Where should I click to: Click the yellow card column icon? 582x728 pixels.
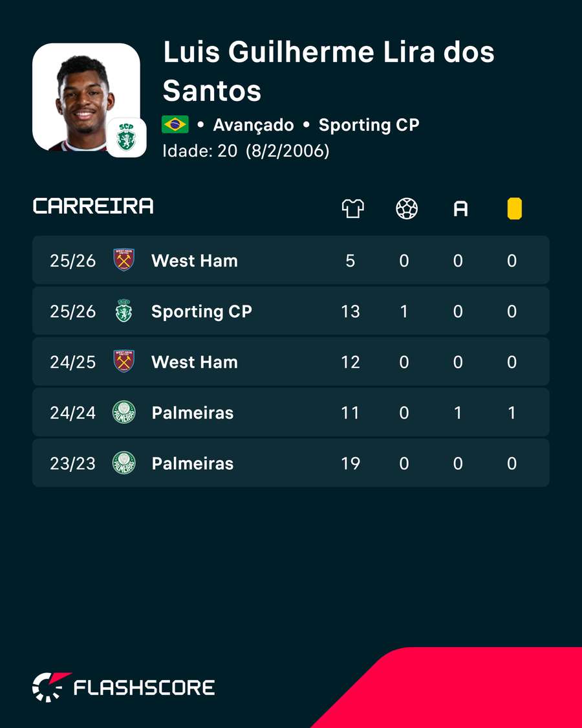[x=514, y=208]
